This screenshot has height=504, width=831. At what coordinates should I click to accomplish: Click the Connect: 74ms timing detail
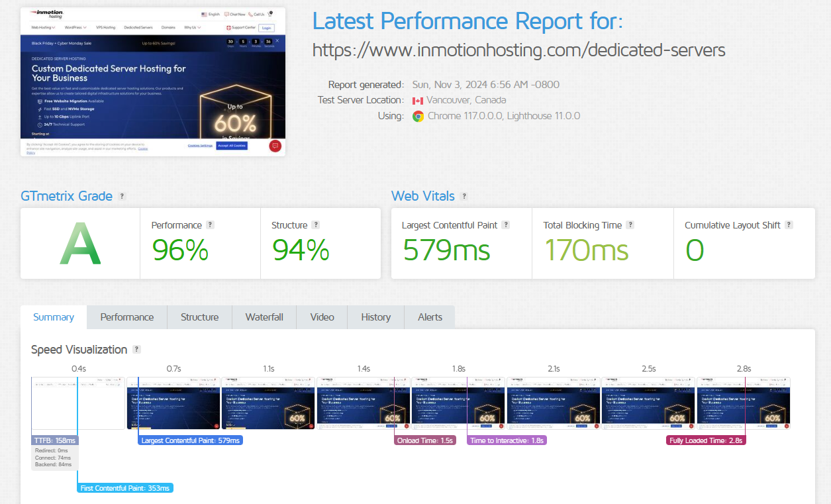click(53, 458)
